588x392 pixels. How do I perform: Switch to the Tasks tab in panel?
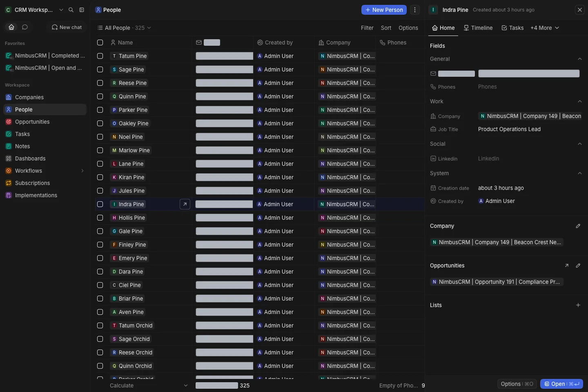pyautogui.click(x=512, y=28)
